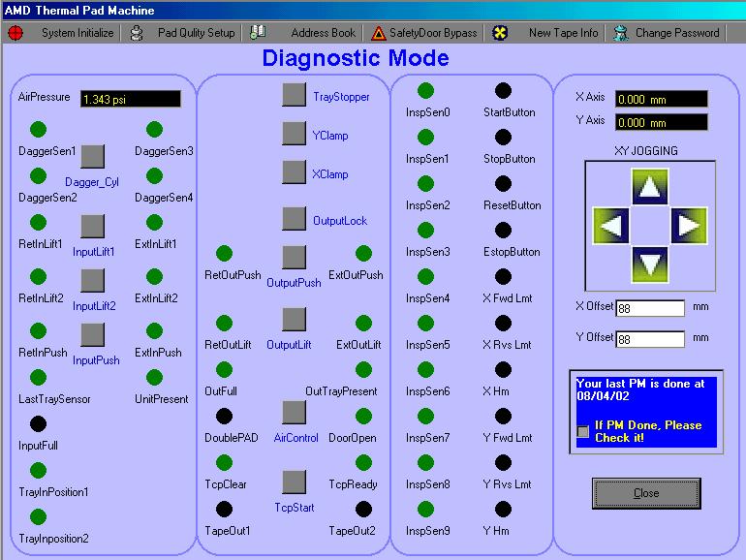Toggle the Dagger_Cyl output button
The height and width of the screenshot is (560, 746).
(93, 157)
